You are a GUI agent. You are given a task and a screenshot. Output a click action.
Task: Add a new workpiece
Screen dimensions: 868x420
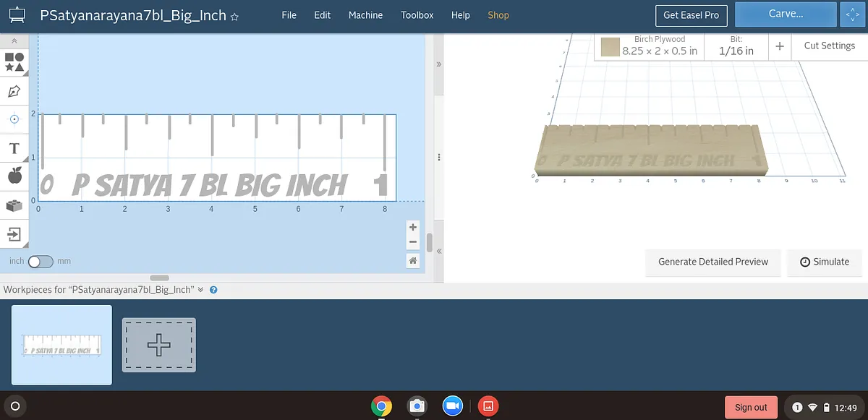coord(158,346)
